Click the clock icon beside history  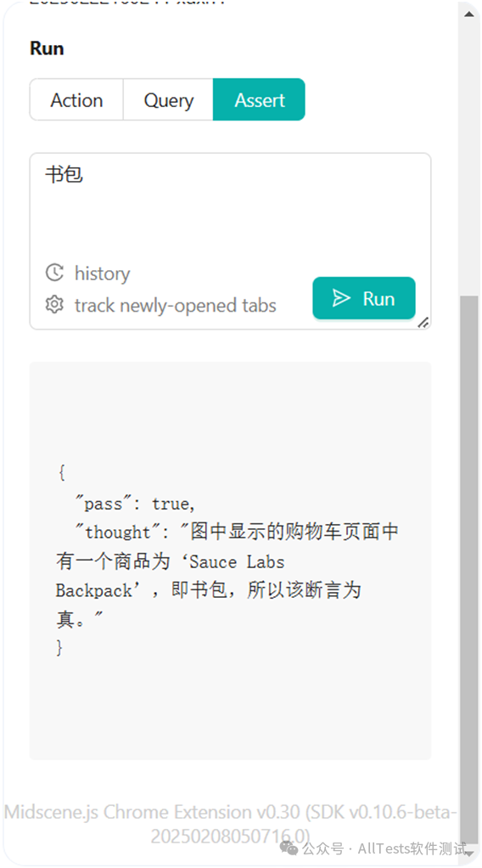point(54,273)
